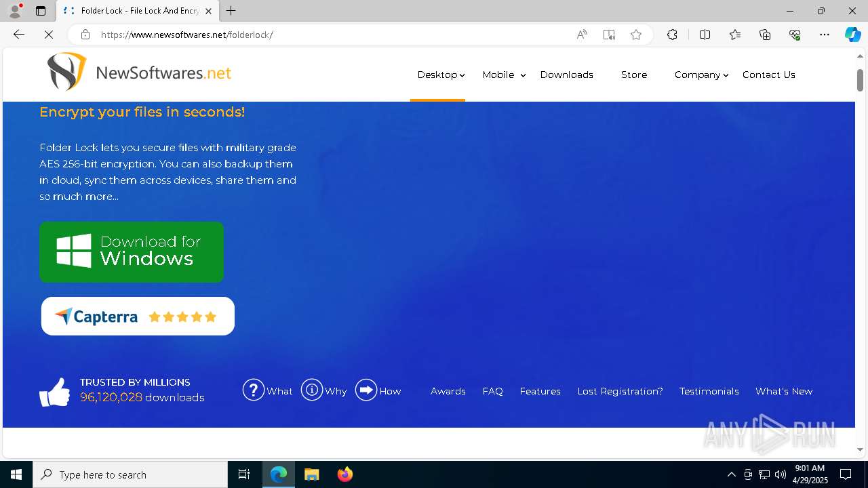Select the Company menu label
This screenshot has height=488, width=868.
click(697, 75)
